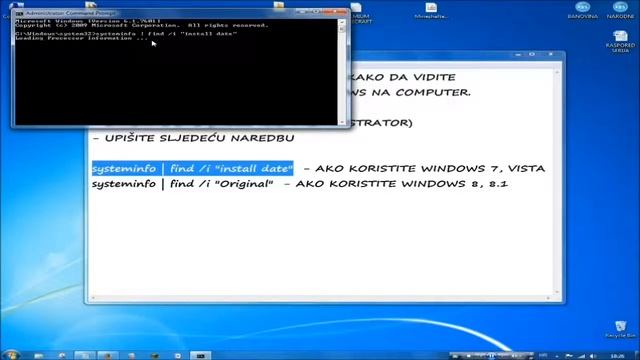The height and width of the screenshot is (360, 640).
Task: Click the "Loading Processor Information" line
Action: 81,38
